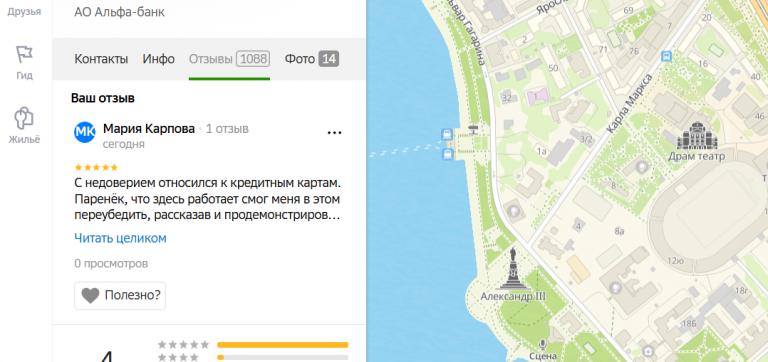
Task: Expand review with Читать целиком
Action: pos(120,238)
